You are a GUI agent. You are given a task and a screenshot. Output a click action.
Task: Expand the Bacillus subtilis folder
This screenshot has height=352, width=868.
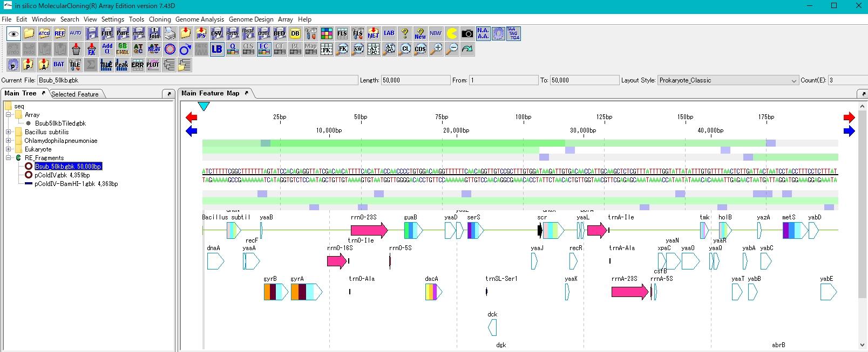[8, 132]
